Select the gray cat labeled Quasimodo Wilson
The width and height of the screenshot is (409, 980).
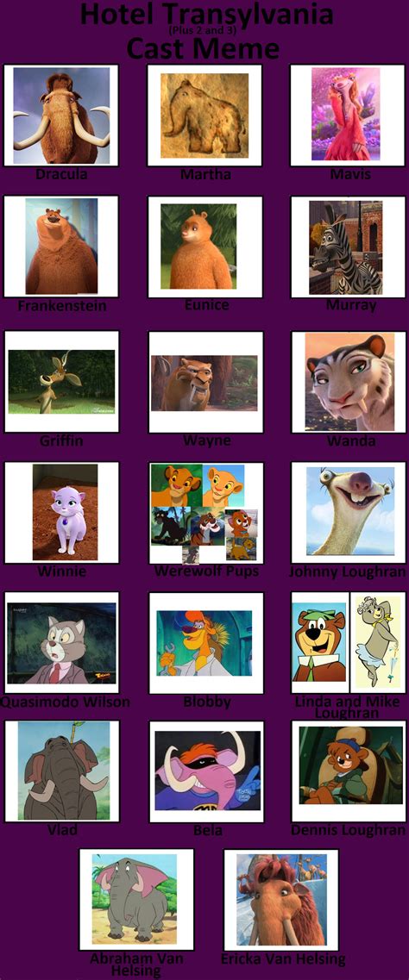[61, 642]
